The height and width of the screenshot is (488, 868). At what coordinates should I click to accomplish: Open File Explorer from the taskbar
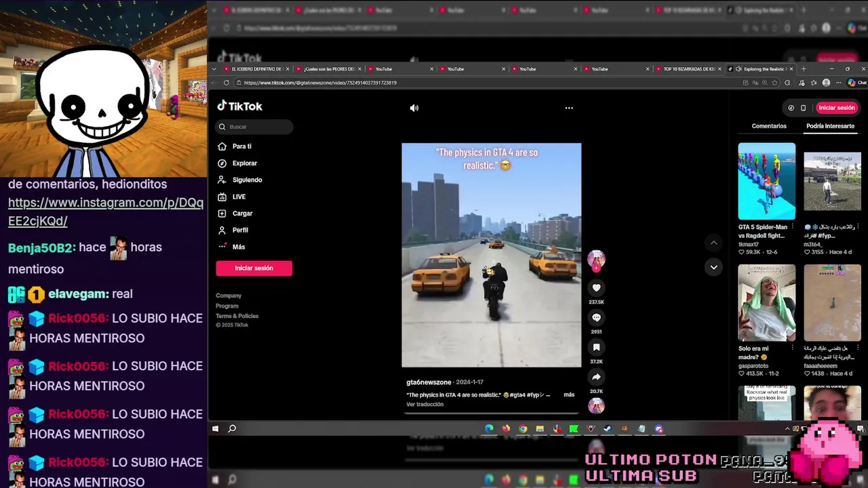[x=540, y=428]
